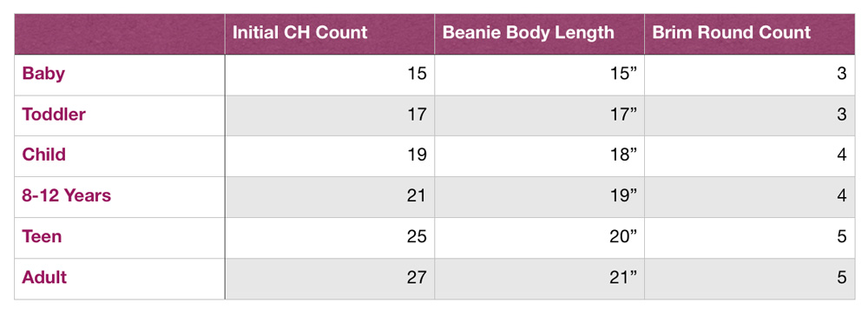868x316 pixels.
Task: Select the Brim Round Count column header
Action: (x=750, y=34)
